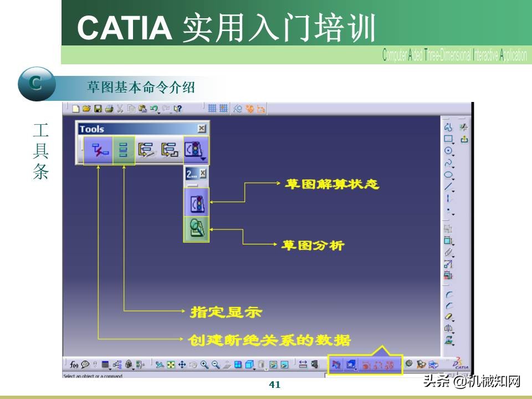The width and height of the screenshot is (532, 399).
Task: Click the Multi-View four-pane icon
Action: (238, 365)
